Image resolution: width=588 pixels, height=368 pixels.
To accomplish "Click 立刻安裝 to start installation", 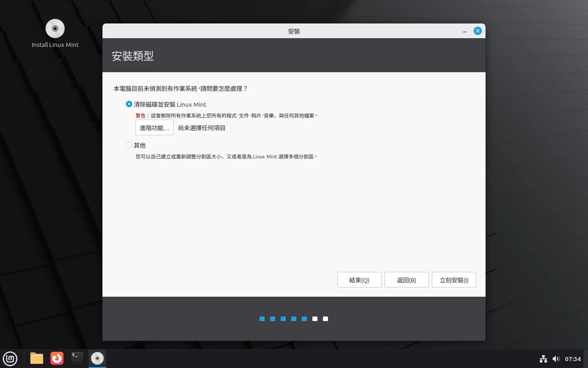I will click(x=454, y=280).
